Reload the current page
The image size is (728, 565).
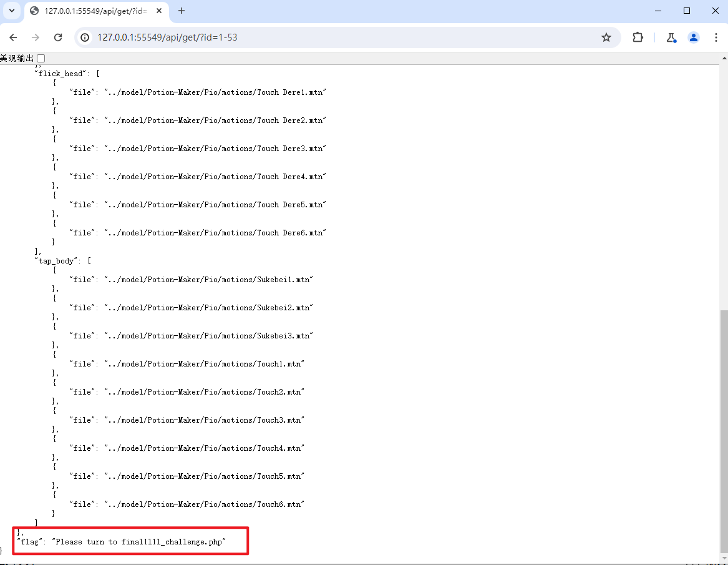click(58, 37)
